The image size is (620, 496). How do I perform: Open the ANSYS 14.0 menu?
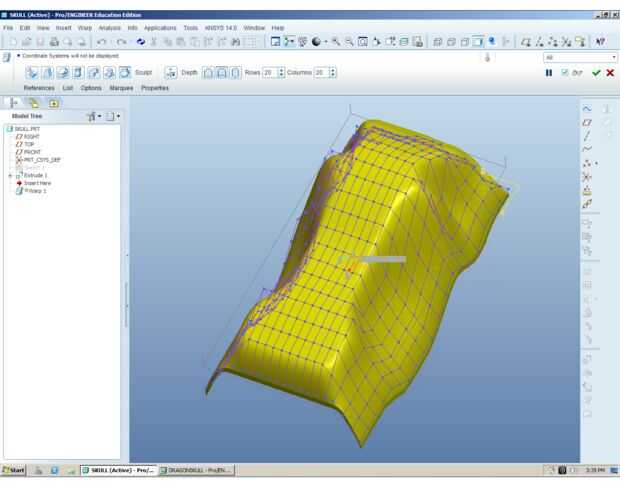pyautogui.click(x=220, y=28)
